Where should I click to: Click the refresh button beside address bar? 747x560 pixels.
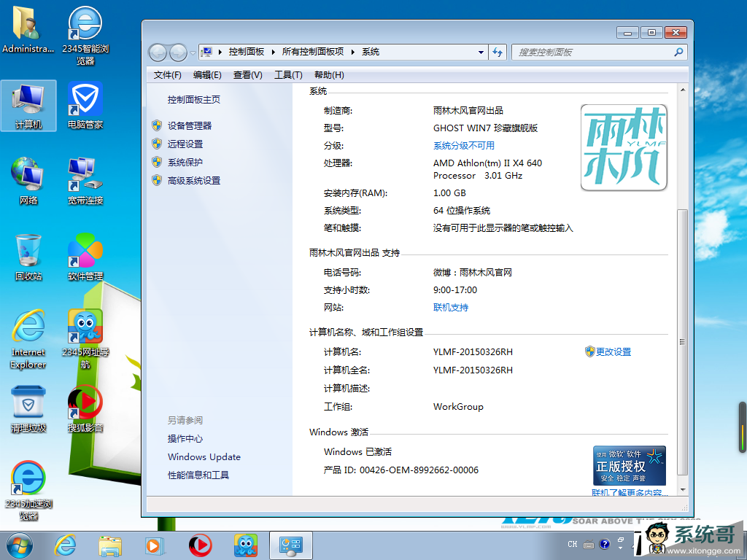498,52
